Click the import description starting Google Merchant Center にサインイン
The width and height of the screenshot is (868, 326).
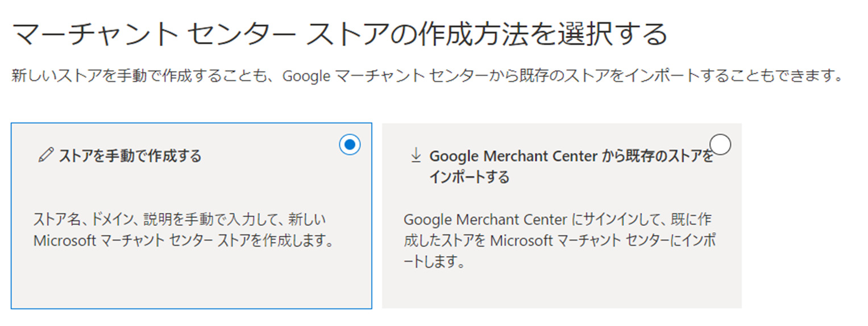point(558,219)
